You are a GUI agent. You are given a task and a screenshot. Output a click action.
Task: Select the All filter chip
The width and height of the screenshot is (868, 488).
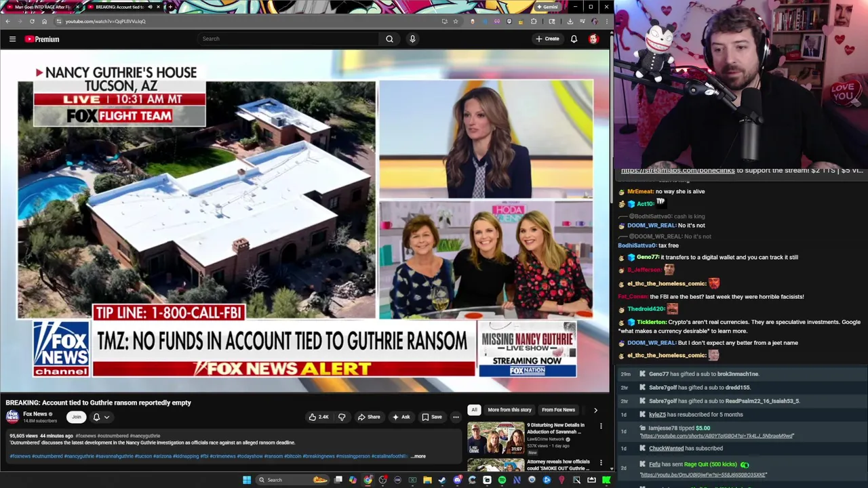[474, 409]
